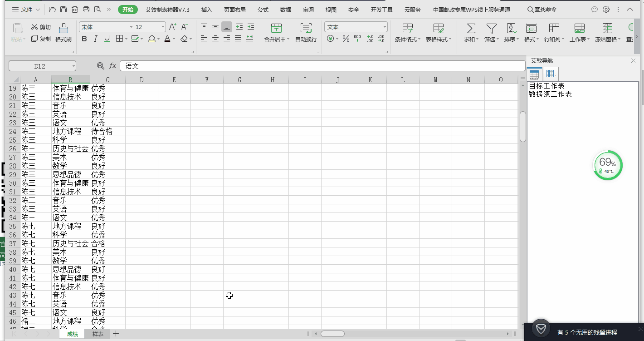Click the top align icon
The image size is (644, 341).
(x=204, y=27)
